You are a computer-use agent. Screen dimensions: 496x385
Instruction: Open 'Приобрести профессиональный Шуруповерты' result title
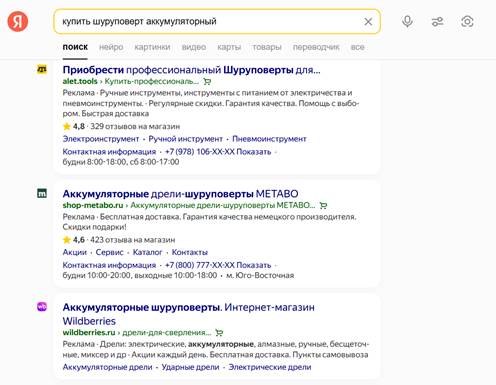[191, 70]
